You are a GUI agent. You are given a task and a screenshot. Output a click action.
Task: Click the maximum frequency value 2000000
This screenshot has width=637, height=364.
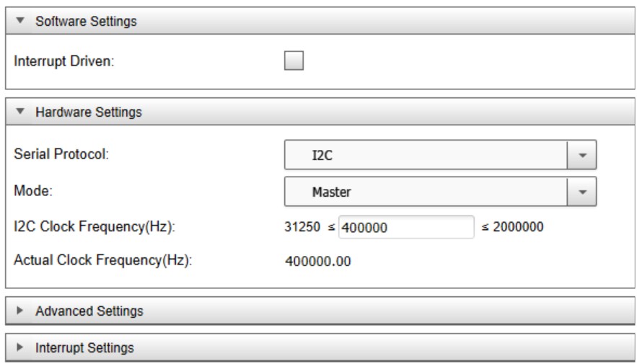pos(517,227)
